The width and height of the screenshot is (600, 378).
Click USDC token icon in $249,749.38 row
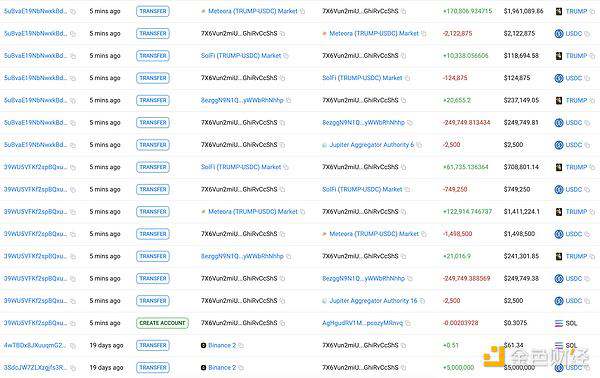[x=559, y=279]
